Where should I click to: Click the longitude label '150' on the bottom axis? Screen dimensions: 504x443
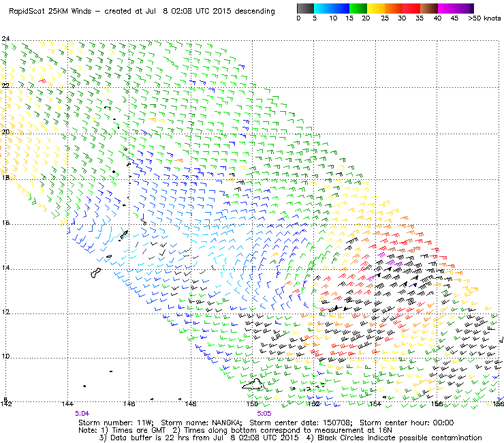(x=252, y=404)
